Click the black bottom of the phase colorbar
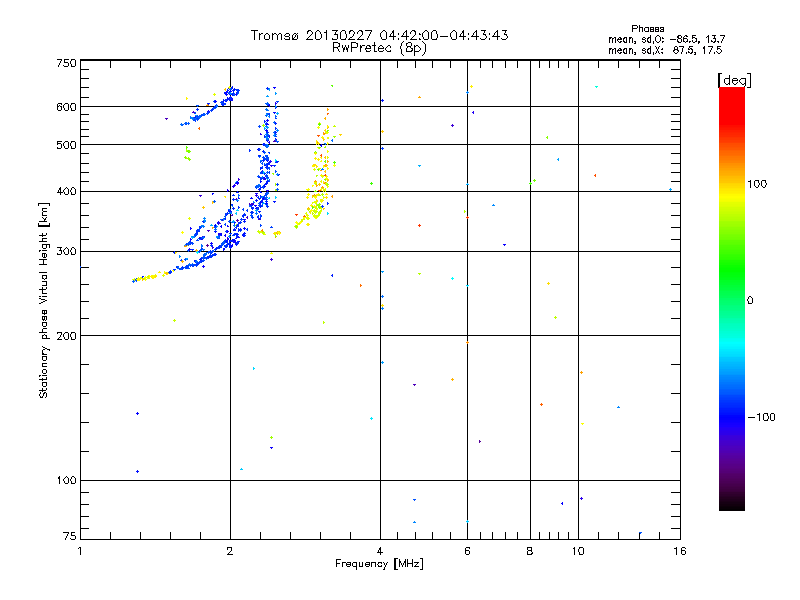The height and width of the screenshot is (600, 800). click(732, 503)
